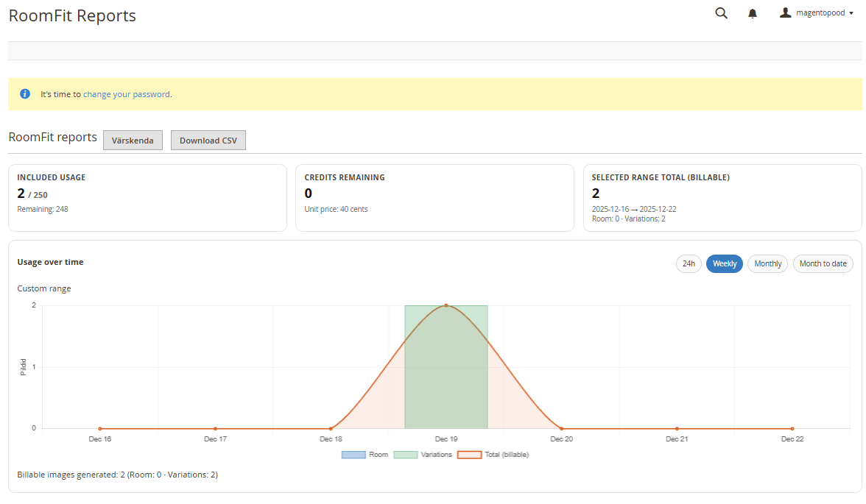Click the info icon in password notice
This screenshot has height=504, width=866.
[x=25, y=94]
